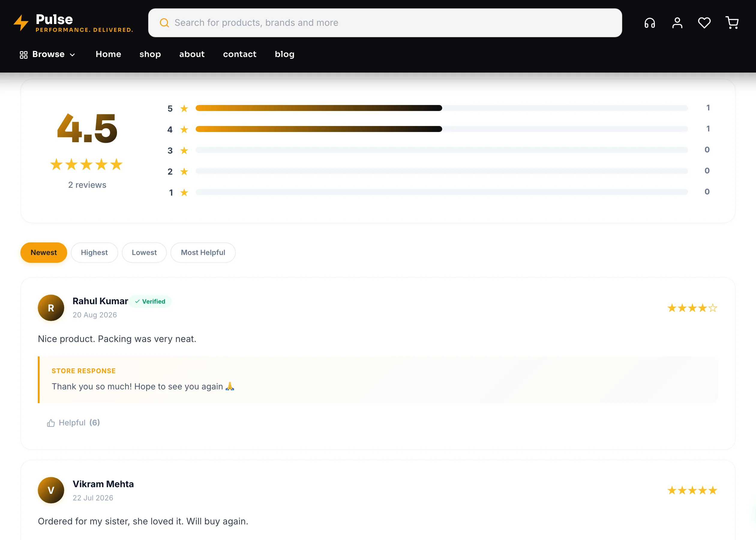Click the overall five-star rating under 4.5
The image size is (756, 540).
86,164
